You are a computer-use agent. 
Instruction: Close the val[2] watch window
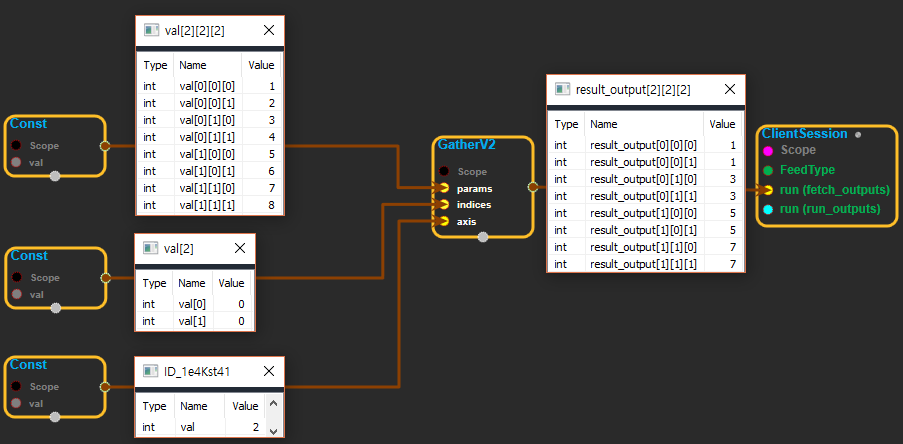tap(239, 248)
